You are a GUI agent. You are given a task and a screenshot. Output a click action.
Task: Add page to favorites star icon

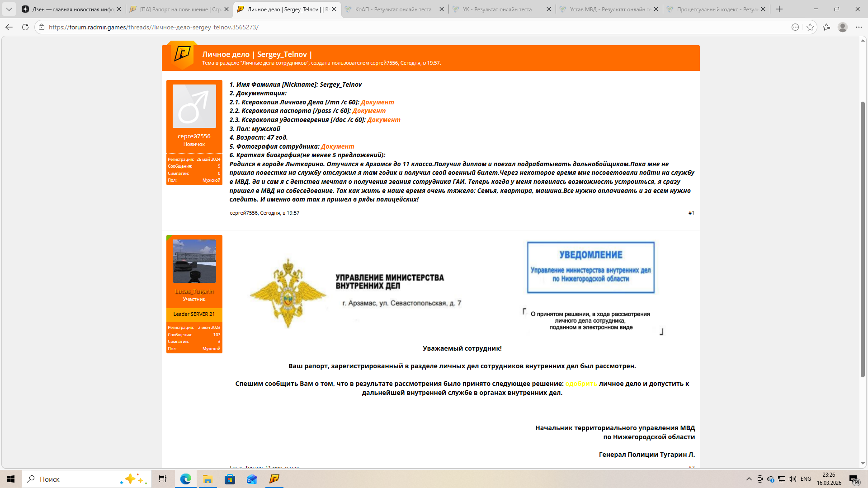click(810, 27)
